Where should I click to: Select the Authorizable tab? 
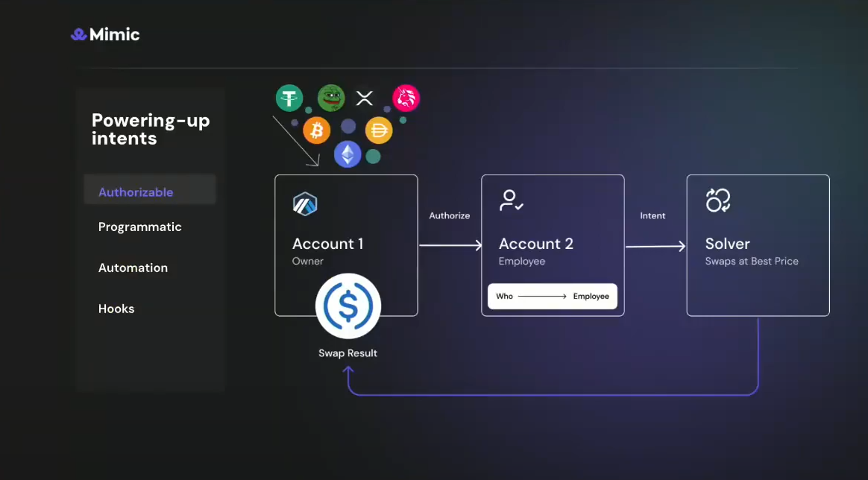(x=136, y=192)
